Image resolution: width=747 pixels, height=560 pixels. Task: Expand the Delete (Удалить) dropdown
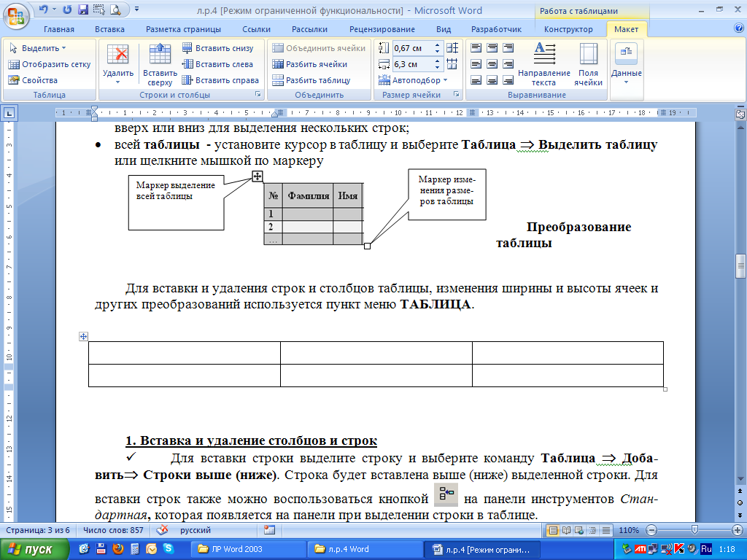(x=117, y=82)
